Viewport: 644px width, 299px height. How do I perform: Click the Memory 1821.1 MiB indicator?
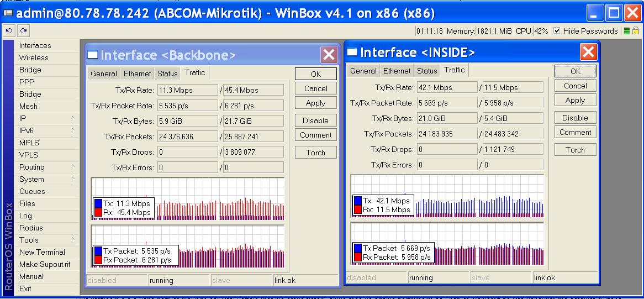click(479, 31)
